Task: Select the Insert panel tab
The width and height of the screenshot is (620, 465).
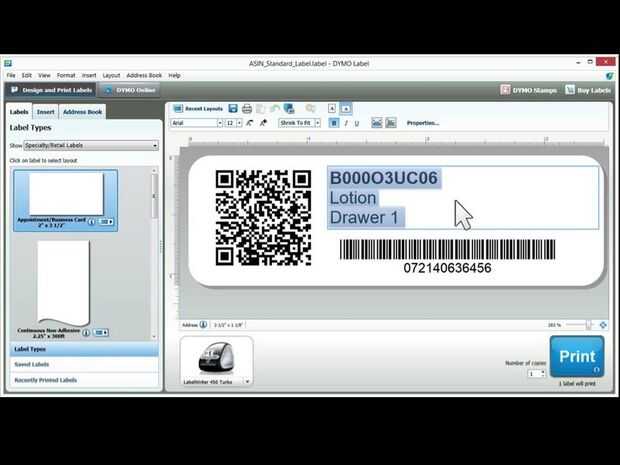Action: pos(45,112)
